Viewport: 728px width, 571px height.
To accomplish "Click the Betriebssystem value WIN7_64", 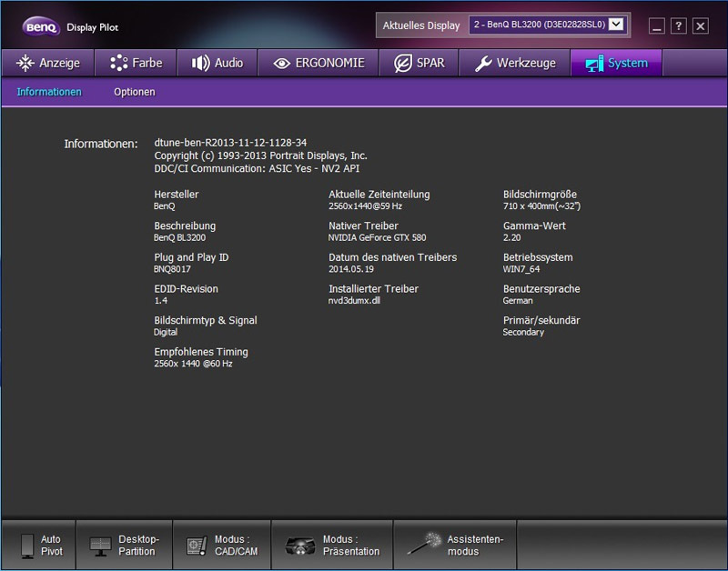I will tap(521, 269).
